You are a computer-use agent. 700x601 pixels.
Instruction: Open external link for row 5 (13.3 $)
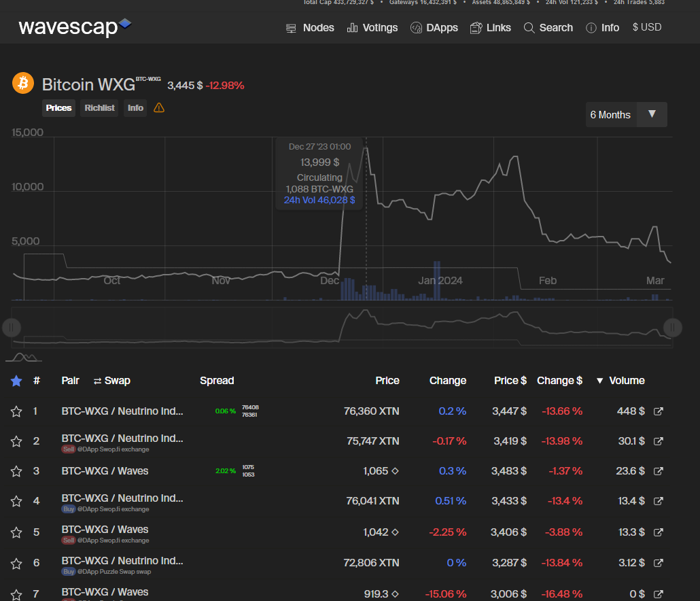(x=659, y=532)
